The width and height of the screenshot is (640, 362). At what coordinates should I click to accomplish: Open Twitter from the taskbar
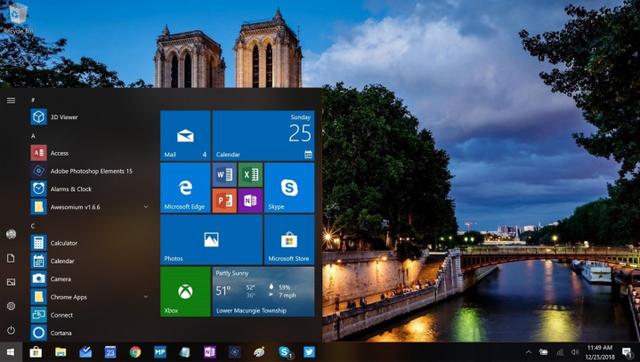pos(309,352)
